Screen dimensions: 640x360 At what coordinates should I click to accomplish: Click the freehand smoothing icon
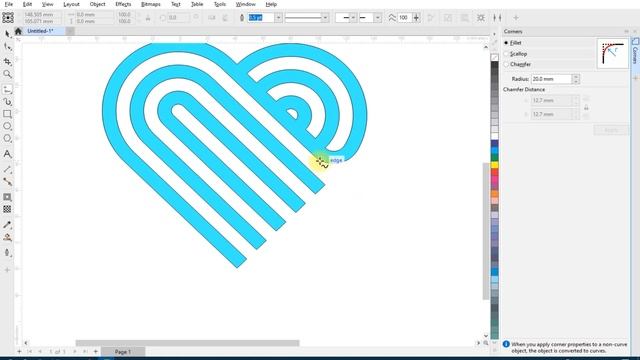point(392,18)
